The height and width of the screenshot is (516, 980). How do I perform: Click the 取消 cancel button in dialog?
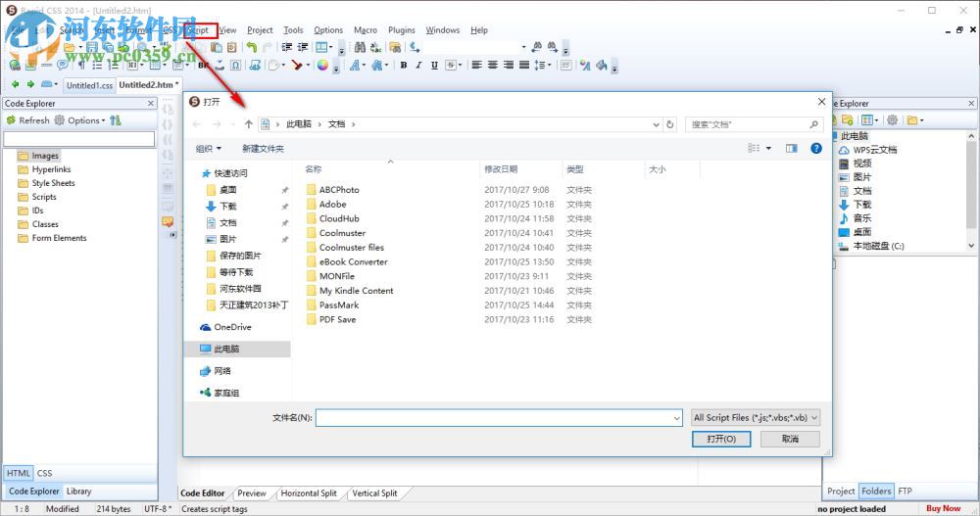click(790, 440)
